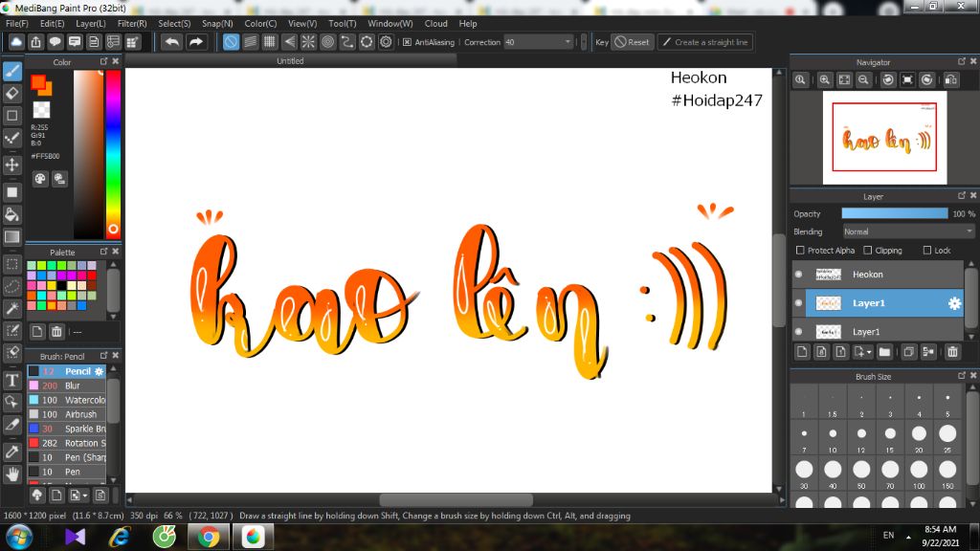
Task: Pick a hue on the rainbow bar
Action: click(x=113, y=154)
